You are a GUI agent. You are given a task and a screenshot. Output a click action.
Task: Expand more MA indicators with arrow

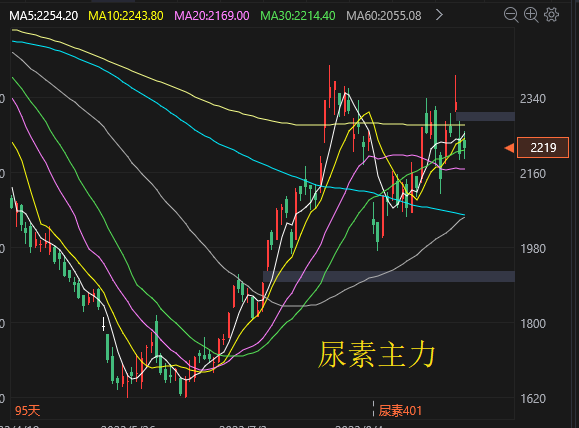click(x=439, y=15)
